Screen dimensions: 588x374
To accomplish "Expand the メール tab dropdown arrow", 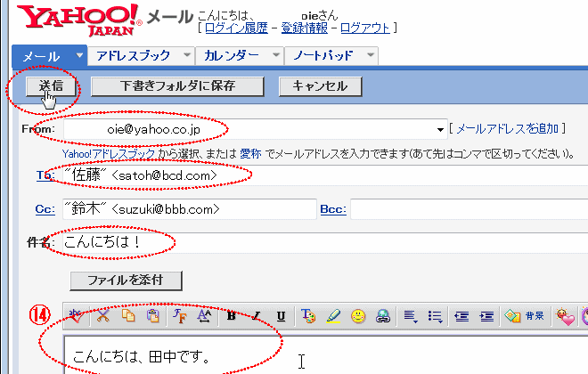I will point(80,55).
